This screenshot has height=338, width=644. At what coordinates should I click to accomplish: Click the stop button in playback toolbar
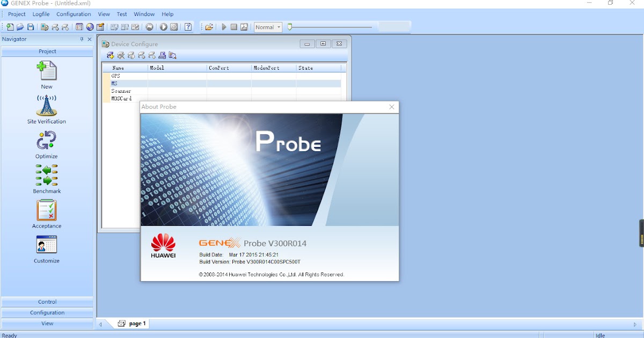[234, 27]
